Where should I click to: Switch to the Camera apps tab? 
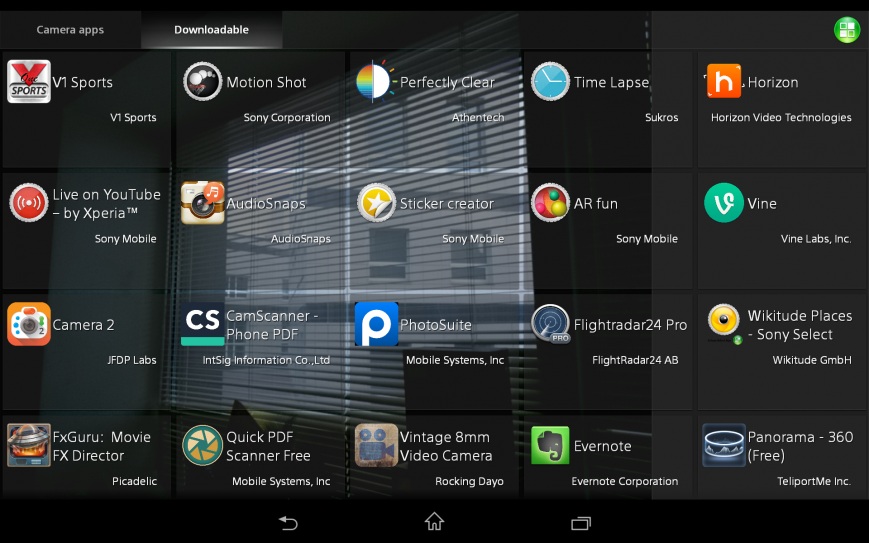[70, 30]
